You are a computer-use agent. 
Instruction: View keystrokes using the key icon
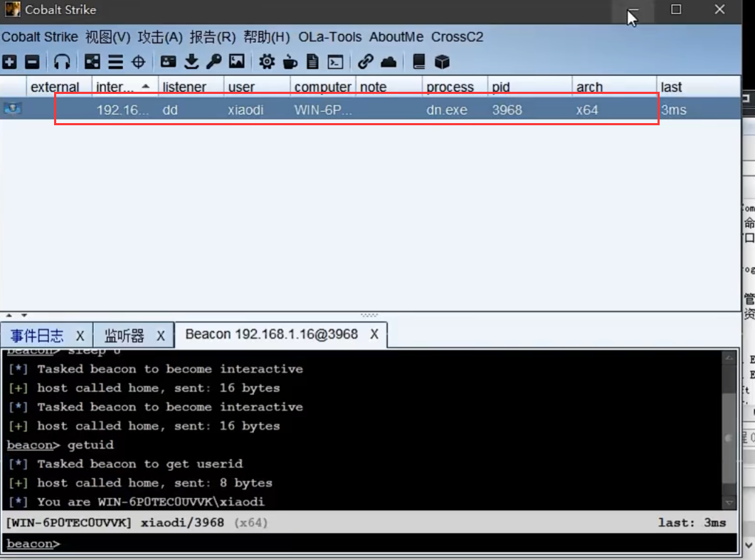(214, 61)
